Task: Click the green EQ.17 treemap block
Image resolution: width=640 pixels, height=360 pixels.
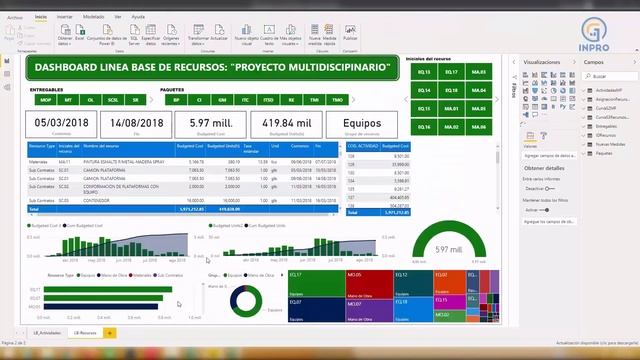Action: [x=316, y=283]
